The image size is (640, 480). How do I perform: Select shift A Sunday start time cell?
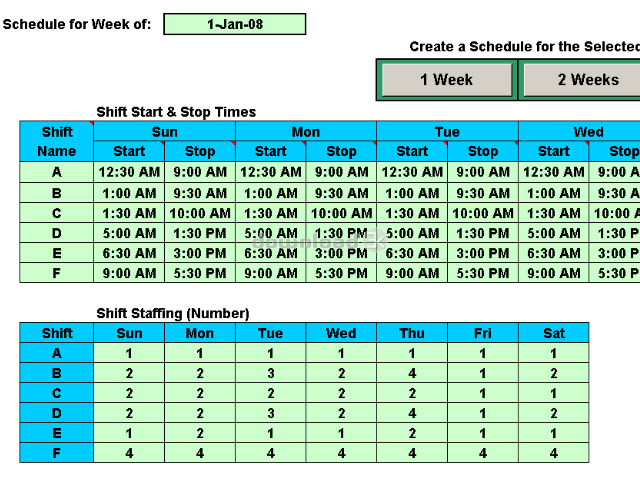(129, 172)
